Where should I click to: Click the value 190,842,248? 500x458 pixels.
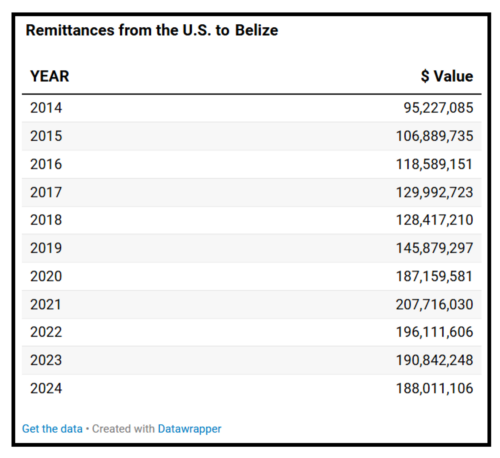coord(434,360)
